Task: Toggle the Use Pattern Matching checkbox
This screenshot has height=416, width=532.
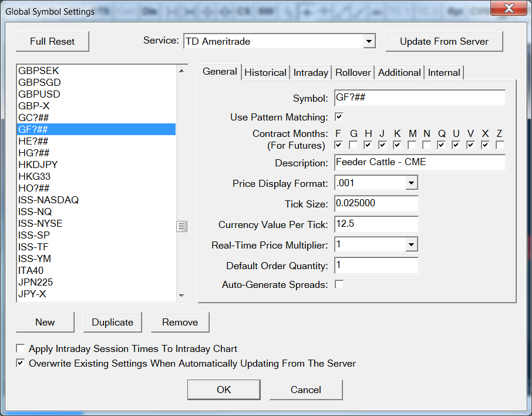Action: coord(339,117)
